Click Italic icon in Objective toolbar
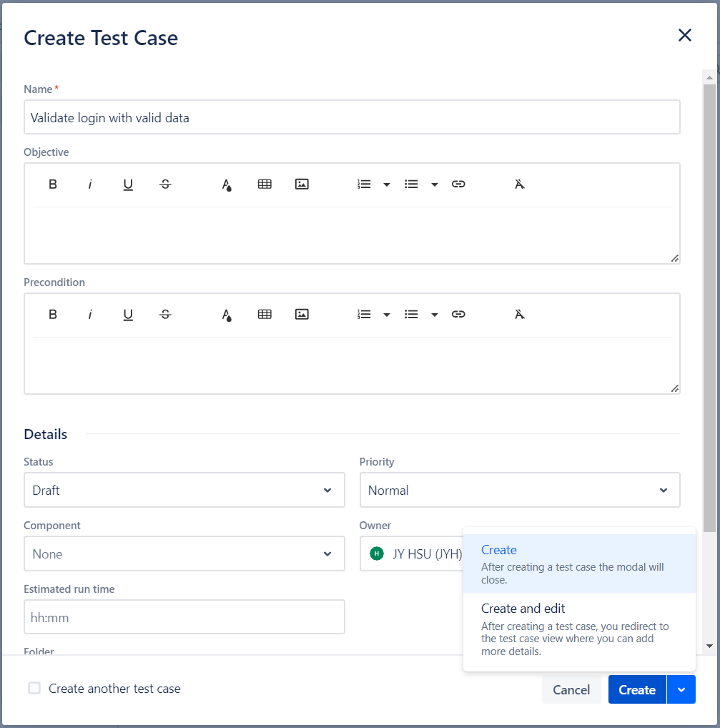 [x=90, y=185]
